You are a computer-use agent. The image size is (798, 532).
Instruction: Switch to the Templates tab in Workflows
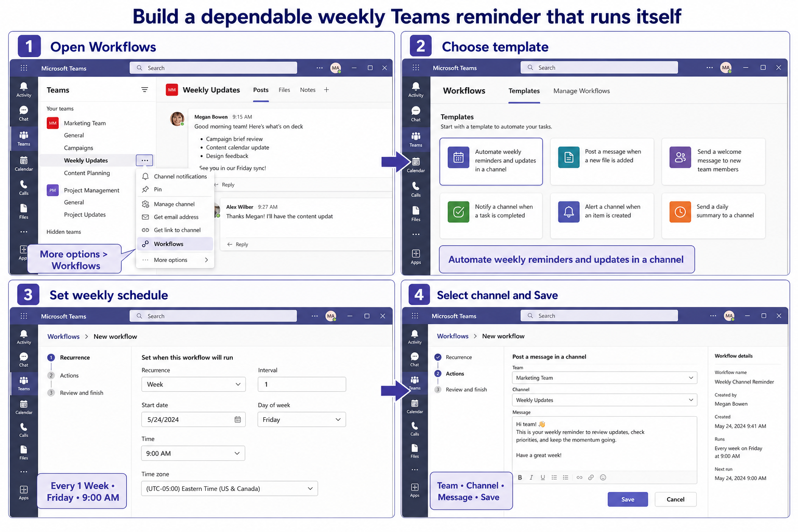pos(524,91)
